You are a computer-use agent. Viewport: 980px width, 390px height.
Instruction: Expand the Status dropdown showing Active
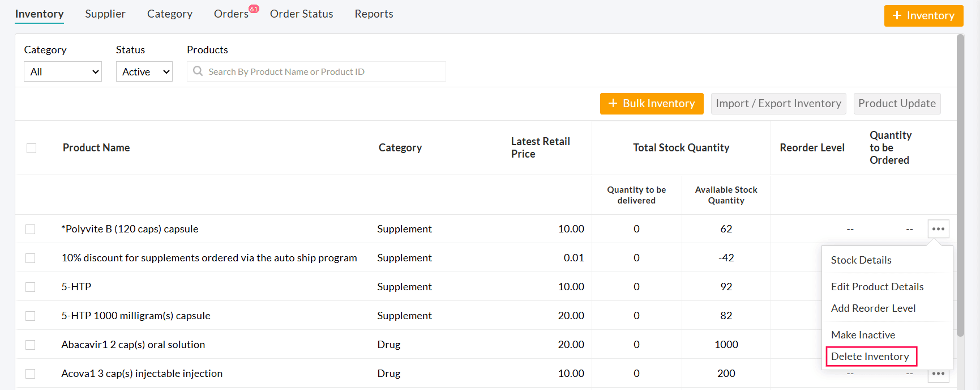(144, 72)
